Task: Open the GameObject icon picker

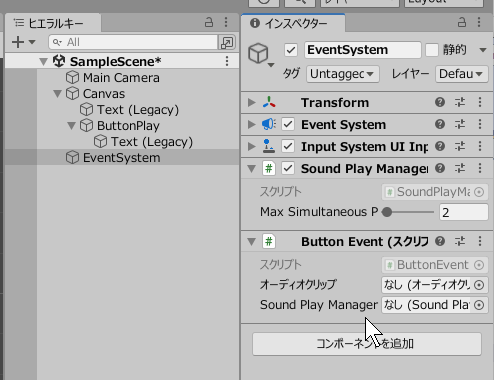Action: point(261,54)
